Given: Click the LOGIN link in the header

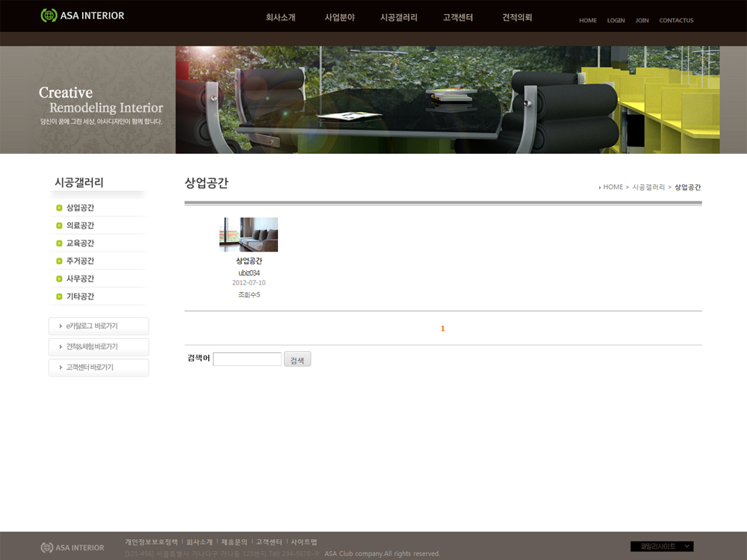Looking at the screenshot, I should point(616,20).
